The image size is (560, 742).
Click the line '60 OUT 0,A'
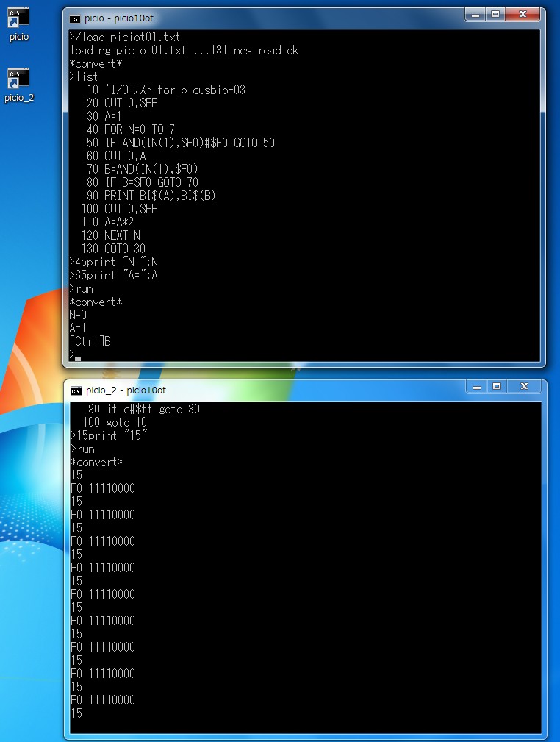pyautogui.click(x=116, y=156)
